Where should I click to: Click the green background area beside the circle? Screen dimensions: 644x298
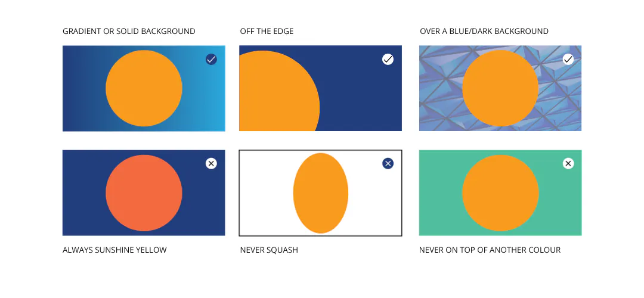439,193
